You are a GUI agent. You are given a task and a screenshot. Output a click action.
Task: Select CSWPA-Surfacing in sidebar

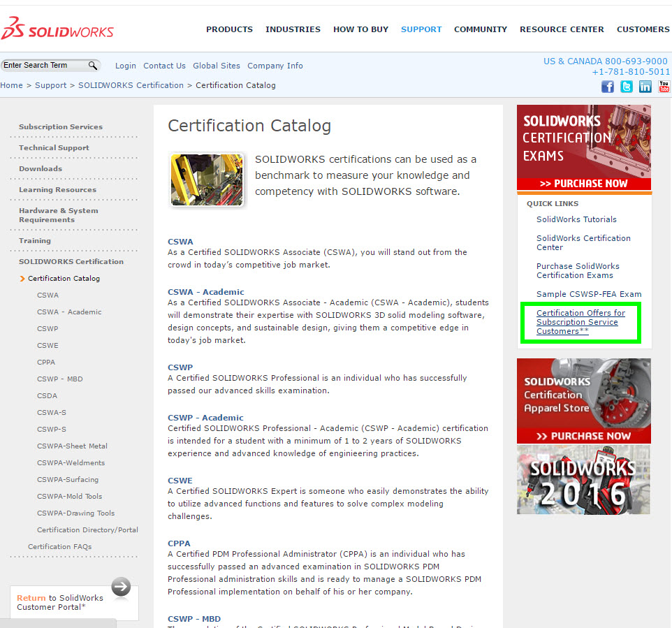point(68,480)
